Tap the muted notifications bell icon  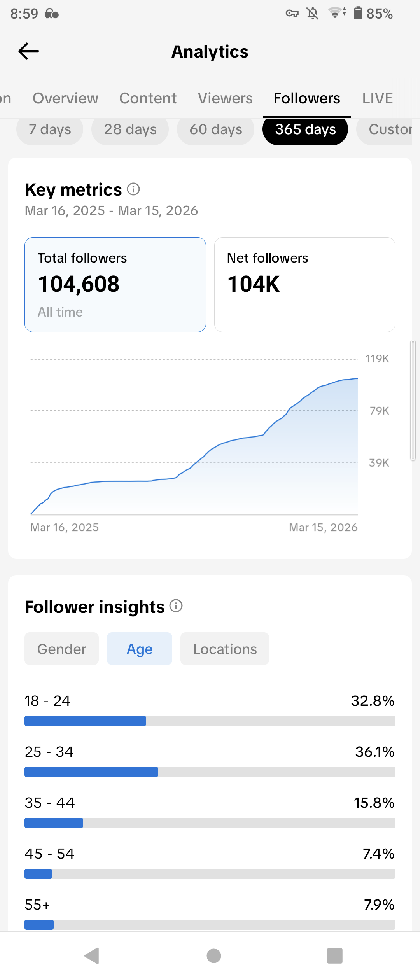pos(312,14)
